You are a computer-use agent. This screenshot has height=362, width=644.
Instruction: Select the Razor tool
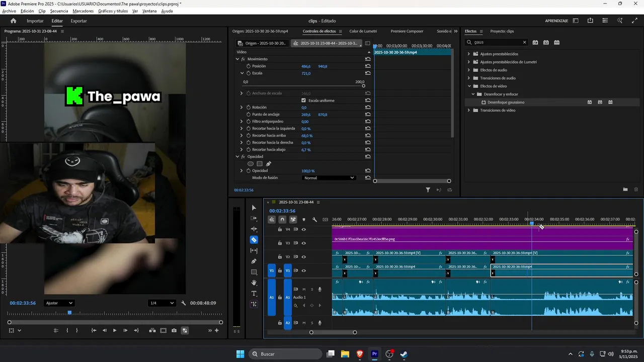(254, 240)
